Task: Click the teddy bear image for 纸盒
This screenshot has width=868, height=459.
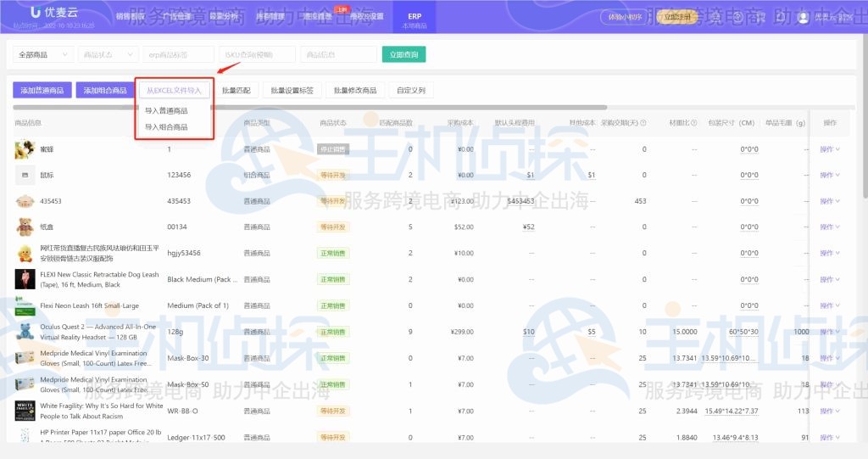Action: (x=24, y=227)
